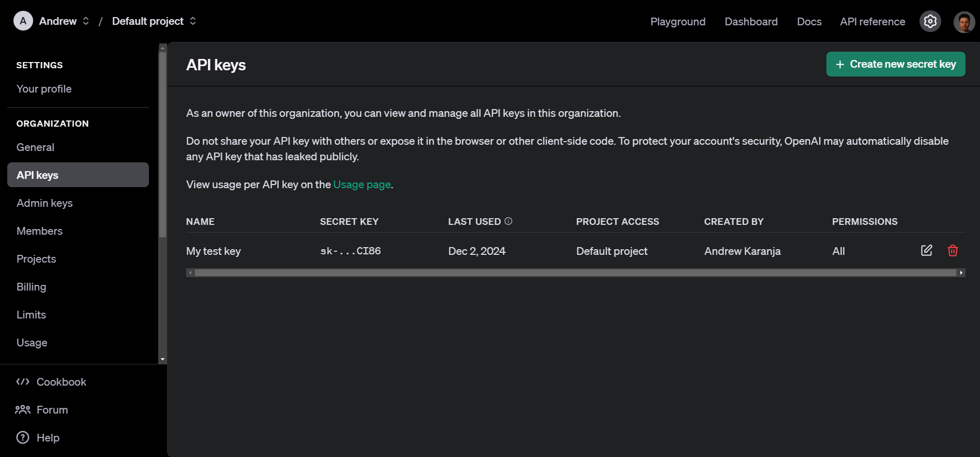Click the sidebar scroll down arrow
This screenshot has width=980, height=457.
162,359
